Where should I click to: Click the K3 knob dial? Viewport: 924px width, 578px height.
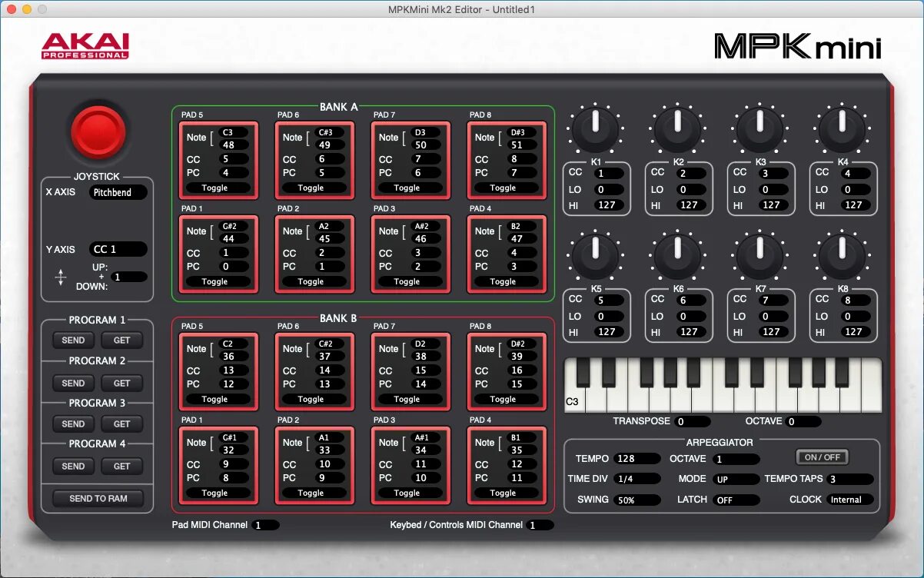click(x=759, y=130)
